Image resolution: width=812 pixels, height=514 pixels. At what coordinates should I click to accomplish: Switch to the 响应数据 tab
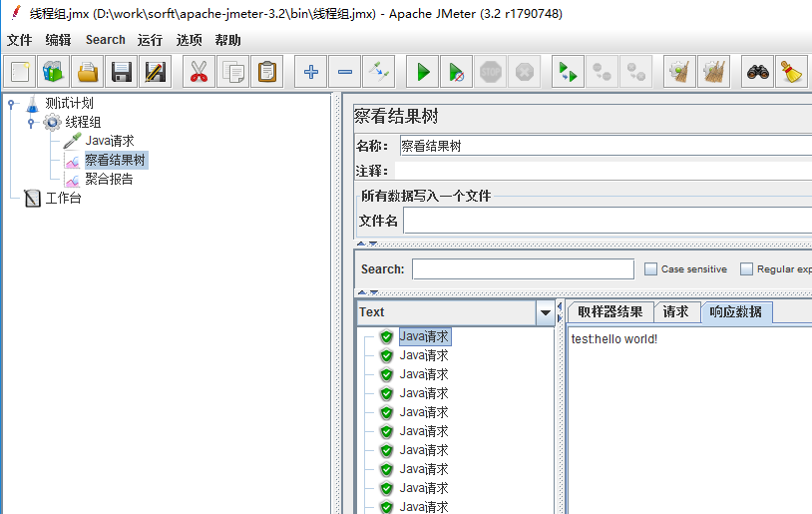pos(736,312)
